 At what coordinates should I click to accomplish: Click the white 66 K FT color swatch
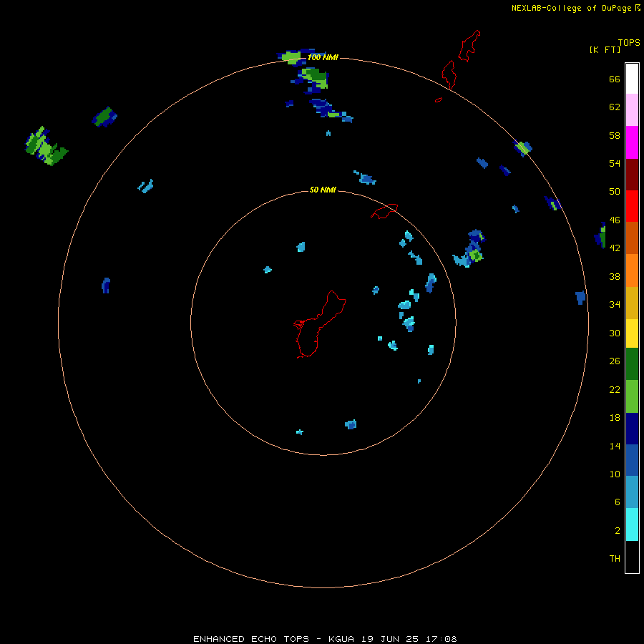[632, 79]
